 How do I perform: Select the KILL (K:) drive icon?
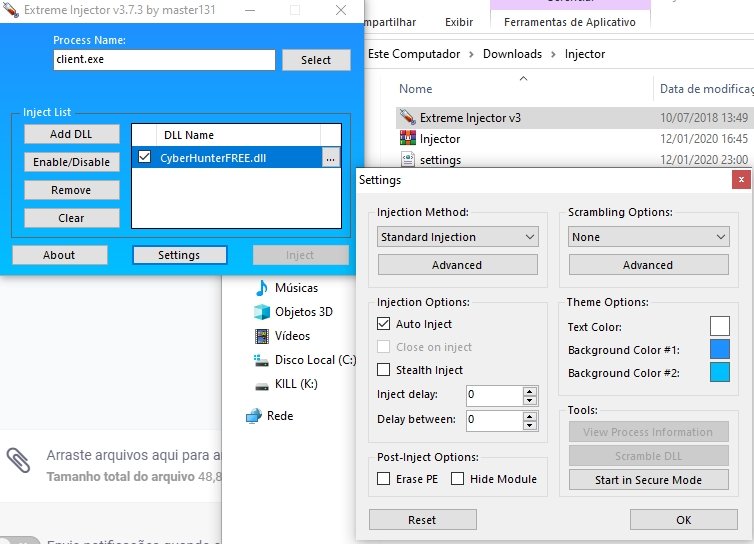pyautogui.click(x=262, y=384)
